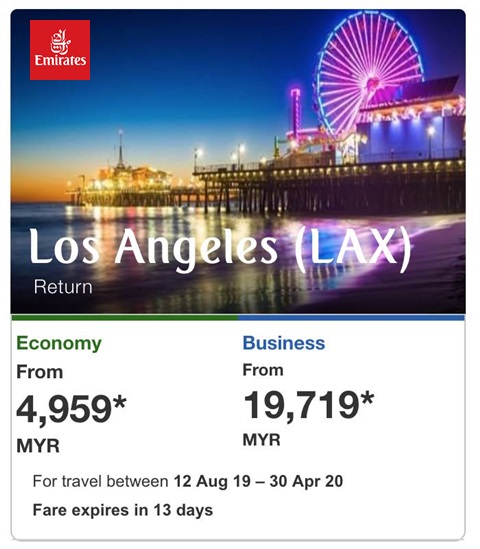Viewport: 480px width, 549px height.
Task: Click the Business price 19,719*
Action: (308, 405)
